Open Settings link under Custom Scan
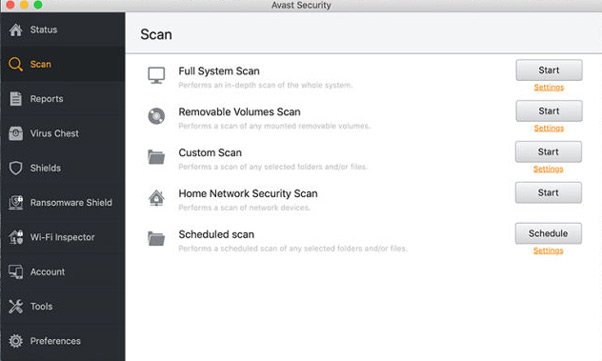 [x=548, y=169]
